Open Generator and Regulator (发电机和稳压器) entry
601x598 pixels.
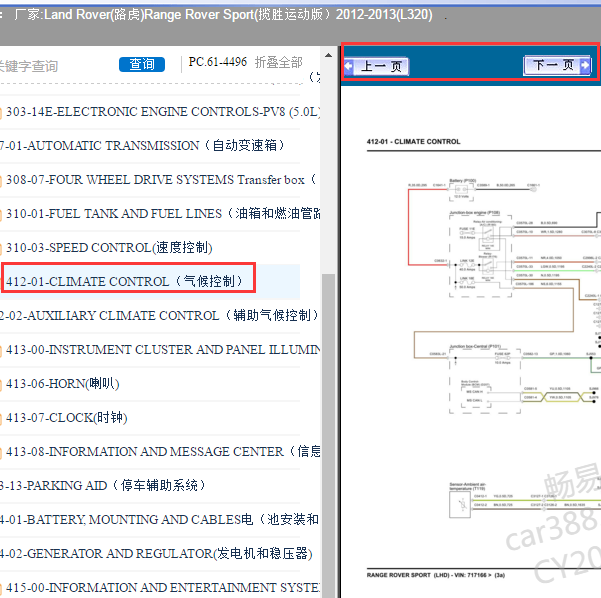tap(156, 554)
